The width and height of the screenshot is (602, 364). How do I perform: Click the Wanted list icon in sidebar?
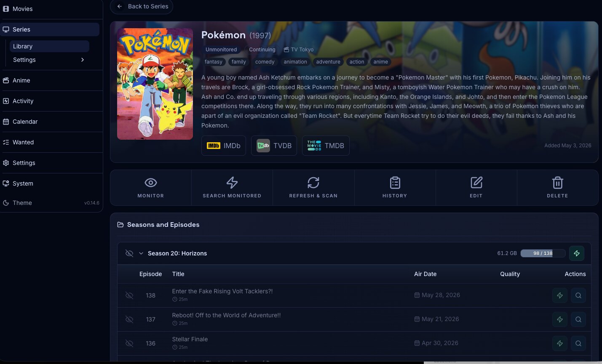click(6, 142)
